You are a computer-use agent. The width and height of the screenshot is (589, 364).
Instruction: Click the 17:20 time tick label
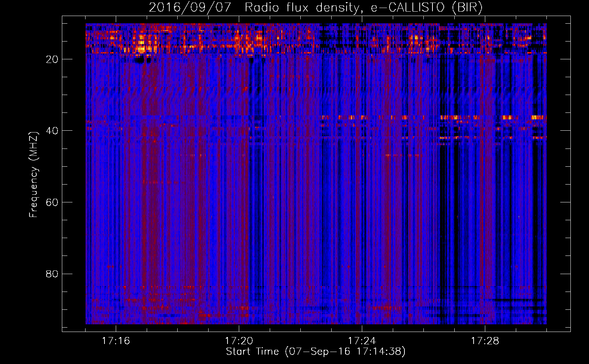(x=239, y=341)
